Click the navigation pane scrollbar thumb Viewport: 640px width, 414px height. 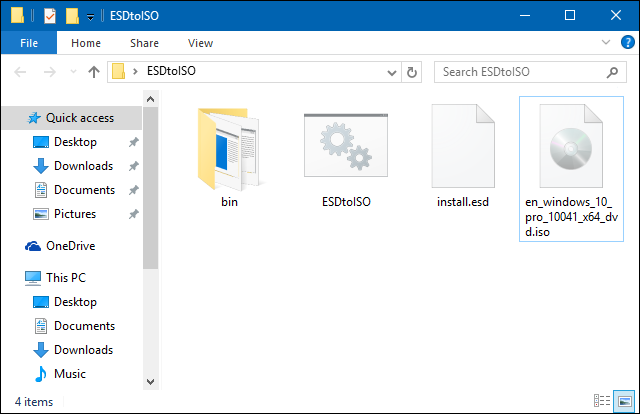[150, 188]
